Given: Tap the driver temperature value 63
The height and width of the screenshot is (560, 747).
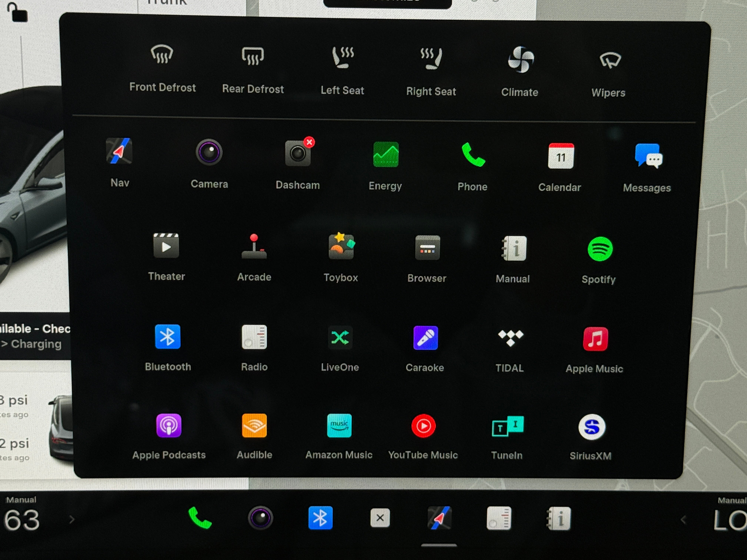Looking at the screenshot, I should click(x=22, y=521).
